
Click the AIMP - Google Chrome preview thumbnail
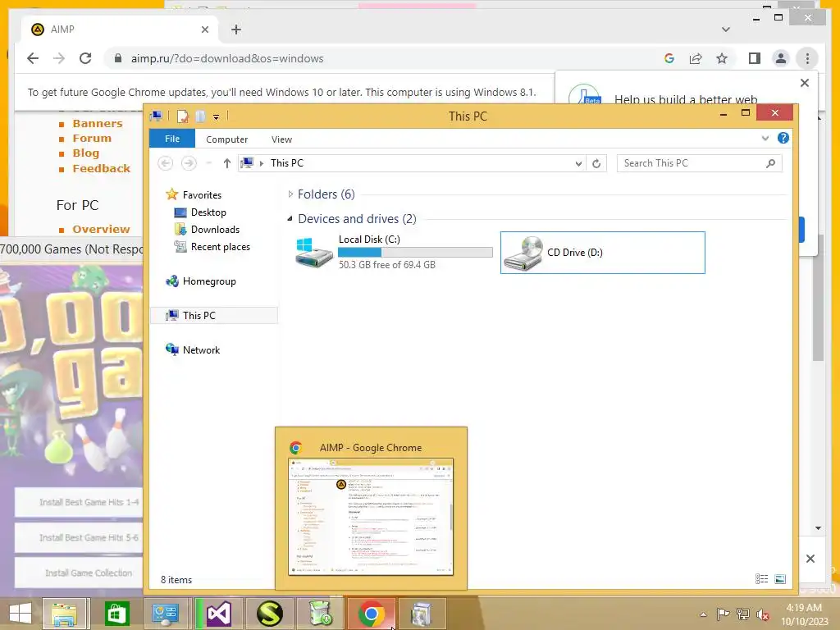click(371, 517)
